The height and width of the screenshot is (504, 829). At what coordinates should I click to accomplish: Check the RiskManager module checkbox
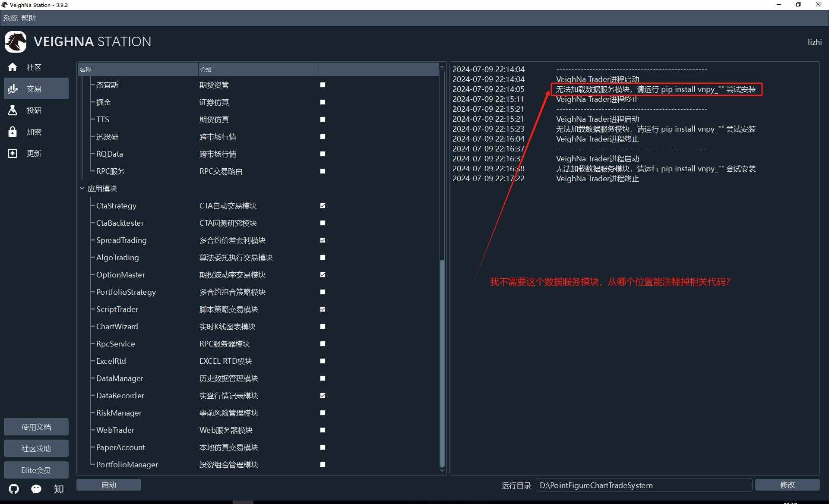pyautogui.click(x=323, y=413)
